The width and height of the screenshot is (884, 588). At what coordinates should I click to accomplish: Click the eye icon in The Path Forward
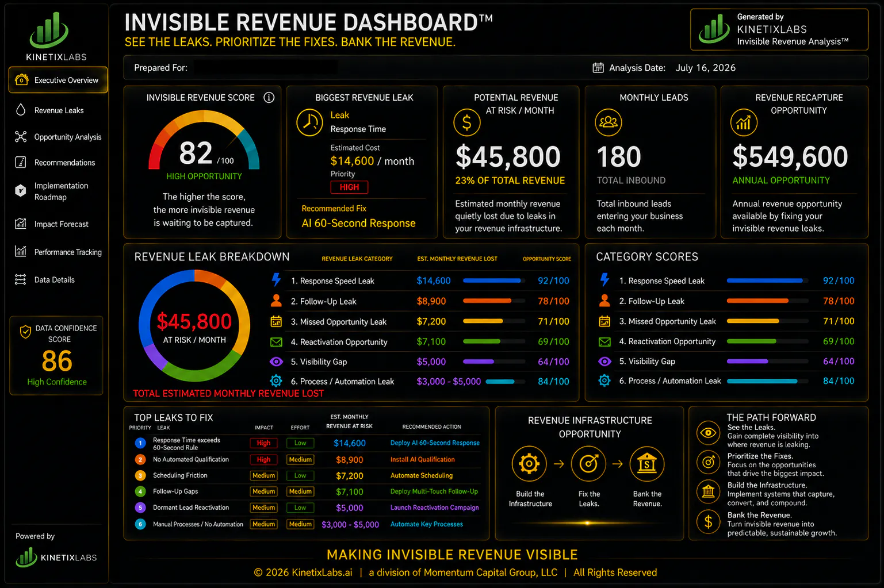click(708, 433)
